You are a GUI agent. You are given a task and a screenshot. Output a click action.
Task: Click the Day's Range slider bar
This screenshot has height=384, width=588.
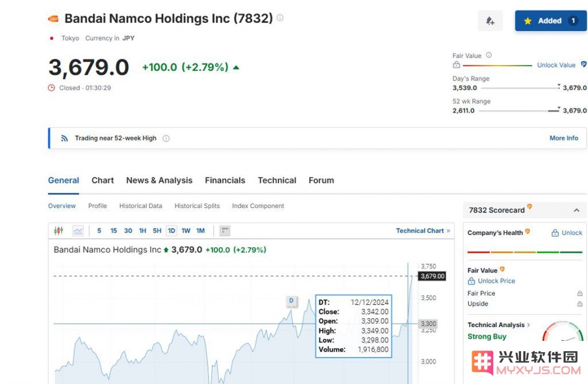(x=520, y=88)
